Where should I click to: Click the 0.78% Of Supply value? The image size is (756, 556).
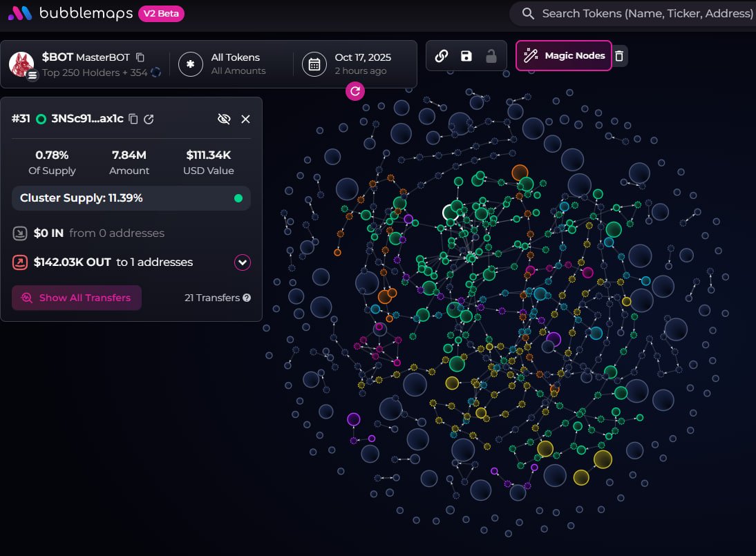[52, 155]
